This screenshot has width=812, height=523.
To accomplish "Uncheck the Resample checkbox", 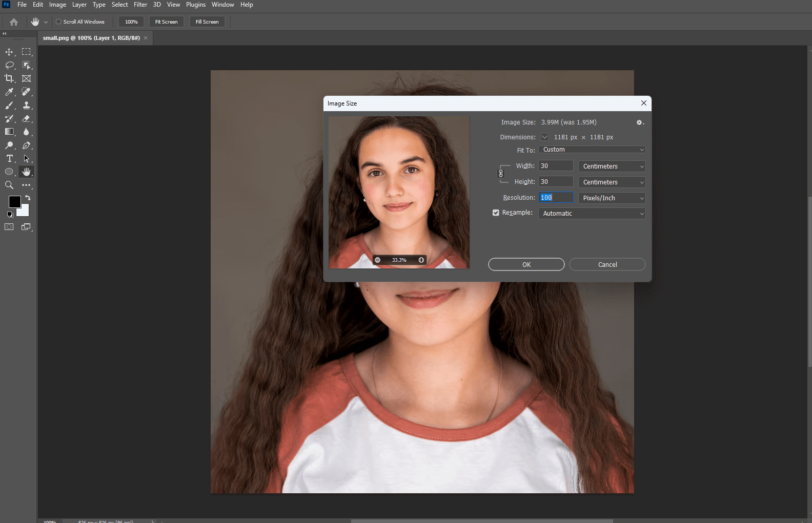I will [x=496, y=213].
